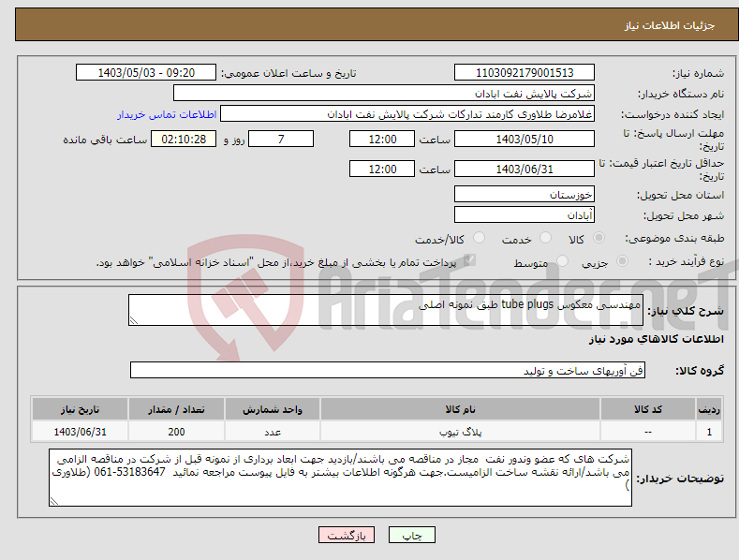The height and width of the screenshot is (560, 739).
Task: Click delivery province field خوزستان
Action: tap(525, 194)
